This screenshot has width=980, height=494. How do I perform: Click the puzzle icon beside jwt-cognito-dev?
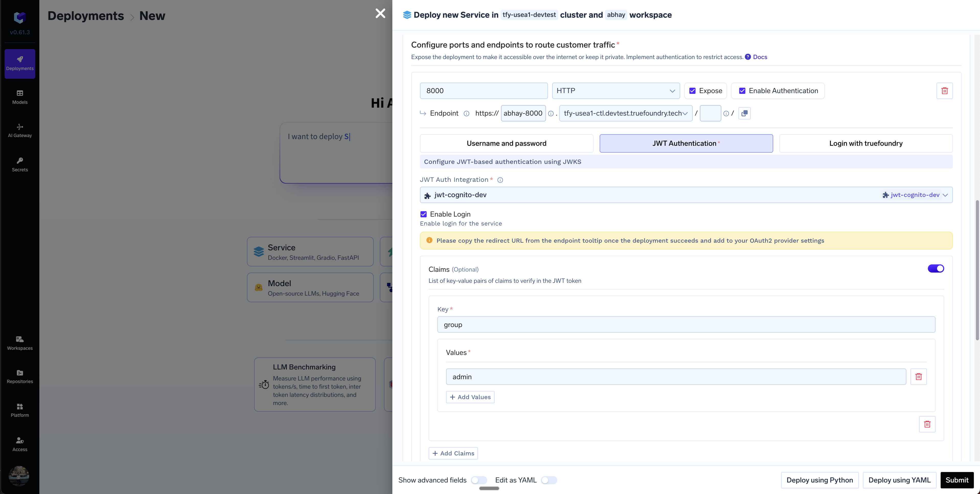click(427, 195)
